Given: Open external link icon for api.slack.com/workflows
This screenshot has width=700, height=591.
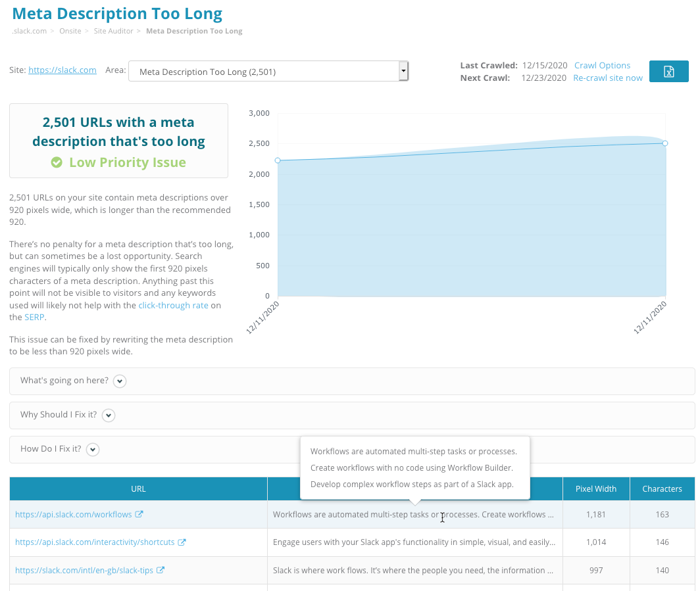Looking at the screenshot, I should pyautogui.click(x=139, y=515).
